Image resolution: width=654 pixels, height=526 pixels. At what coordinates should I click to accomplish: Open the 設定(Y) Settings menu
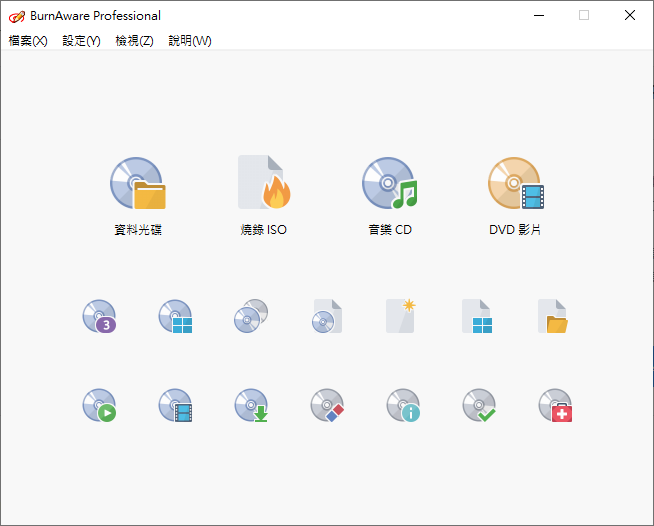[81, 40]
